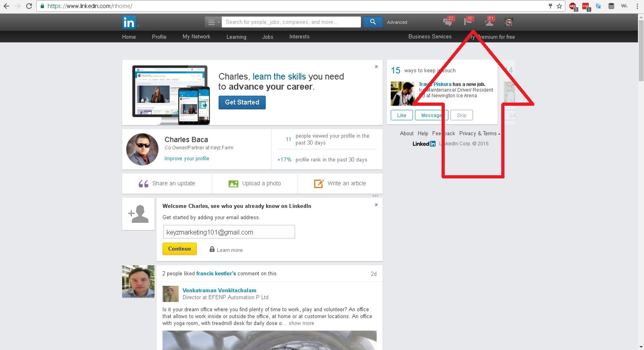Open Advanced search link
Image resolution: width=644 pixels, height=350 pixels.
tap(397, 22)
